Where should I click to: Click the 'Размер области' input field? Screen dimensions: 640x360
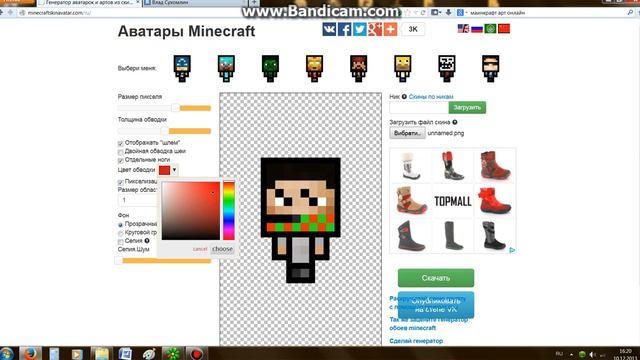(138, 200)
